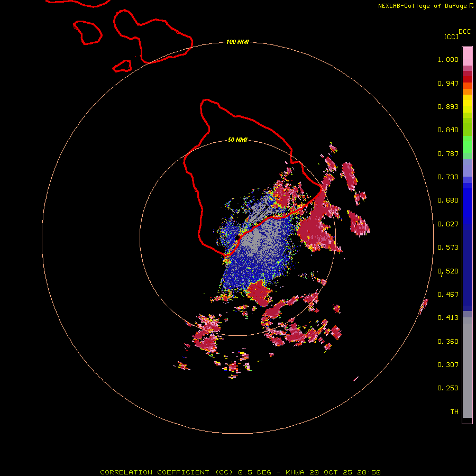Click the 50 NMI range ring label
The image size is (476, 476).
237,140
